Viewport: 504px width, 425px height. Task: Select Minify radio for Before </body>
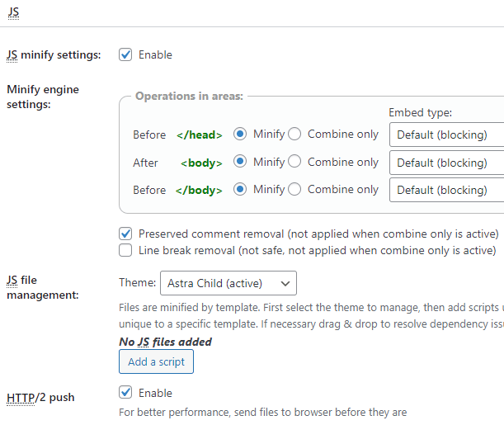240,189
